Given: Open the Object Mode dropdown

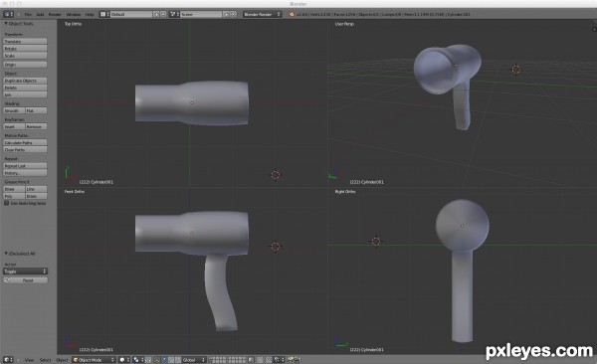Looking at the screenshot, I should pos(94,360).
